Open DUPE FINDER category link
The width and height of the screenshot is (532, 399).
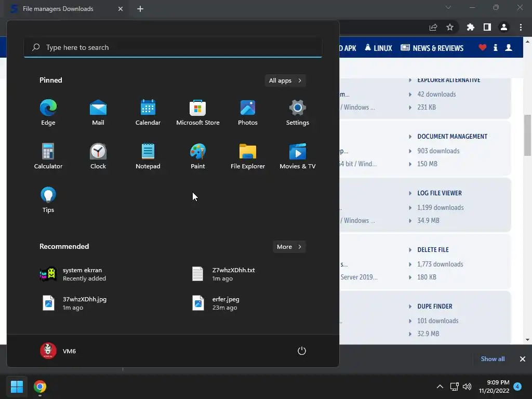435,307
